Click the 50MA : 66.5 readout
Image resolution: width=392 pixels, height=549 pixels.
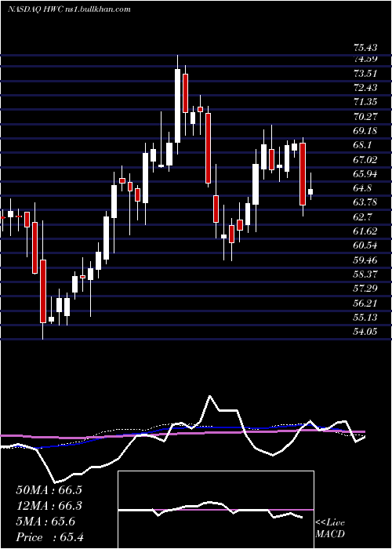click(x=51, y=489)
